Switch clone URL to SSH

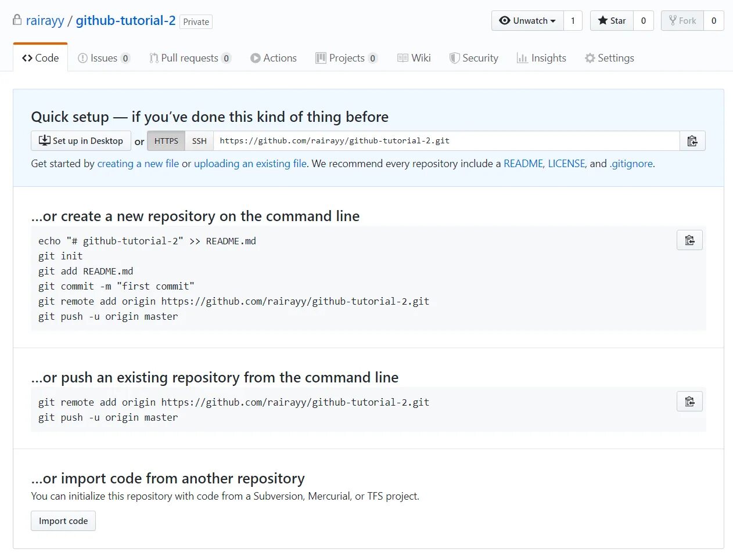click(x=199, y=141)
